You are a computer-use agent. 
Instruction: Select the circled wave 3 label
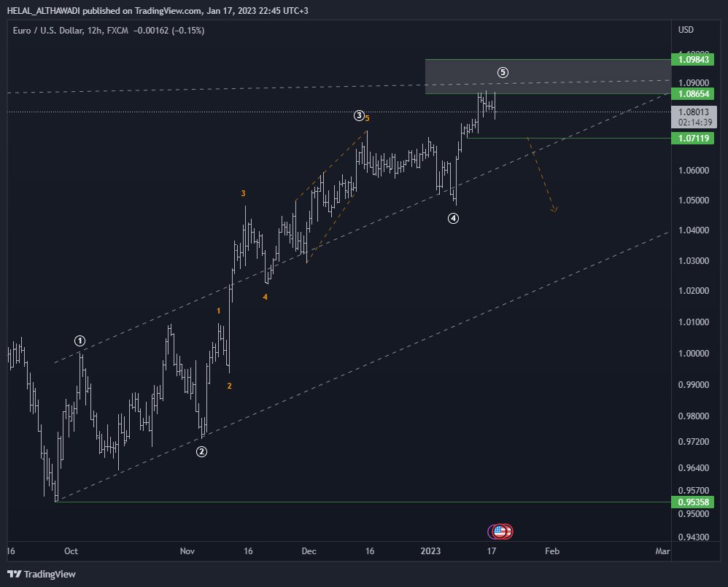point(359,115)
